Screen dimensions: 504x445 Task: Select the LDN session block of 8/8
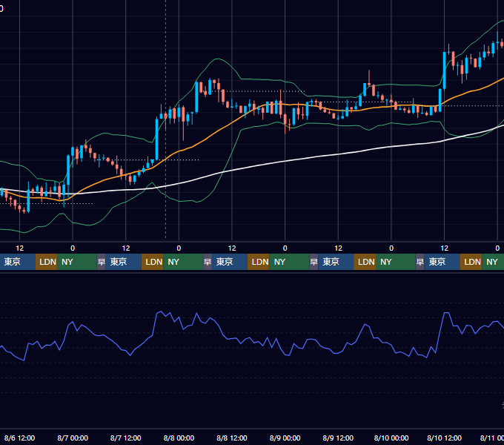pos(259,262)
